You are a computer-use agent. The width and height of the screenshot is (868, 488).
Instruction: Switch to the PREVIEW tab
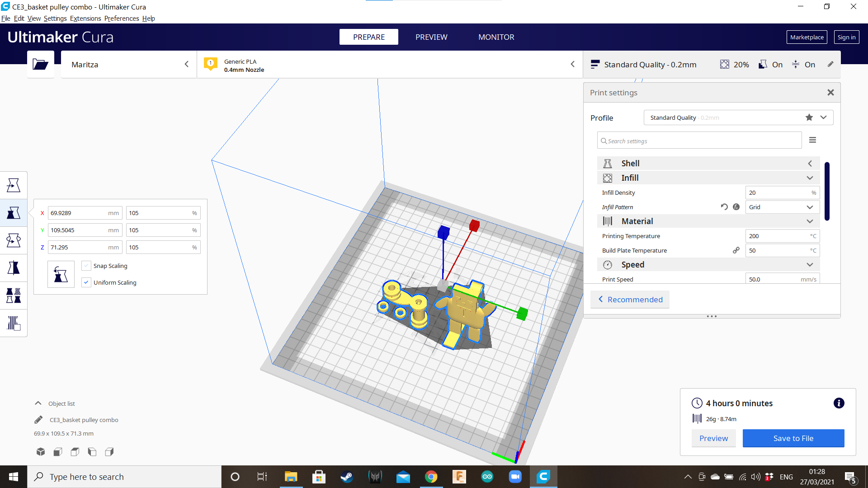[x=431, y=37]
